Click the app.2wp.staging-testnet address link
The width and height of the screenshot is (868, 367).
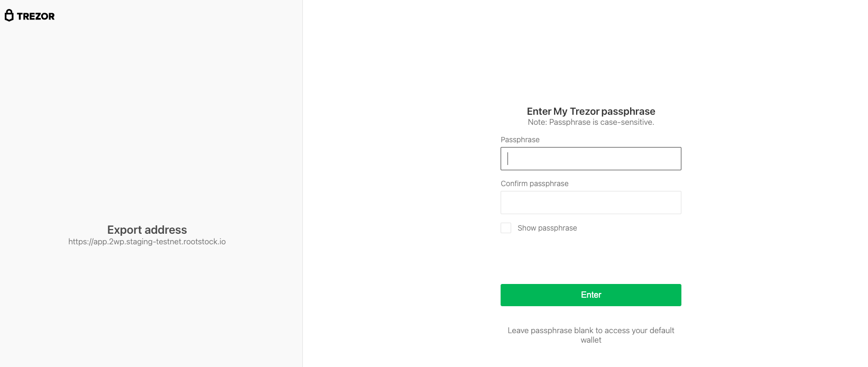click(x=146, y=241)
